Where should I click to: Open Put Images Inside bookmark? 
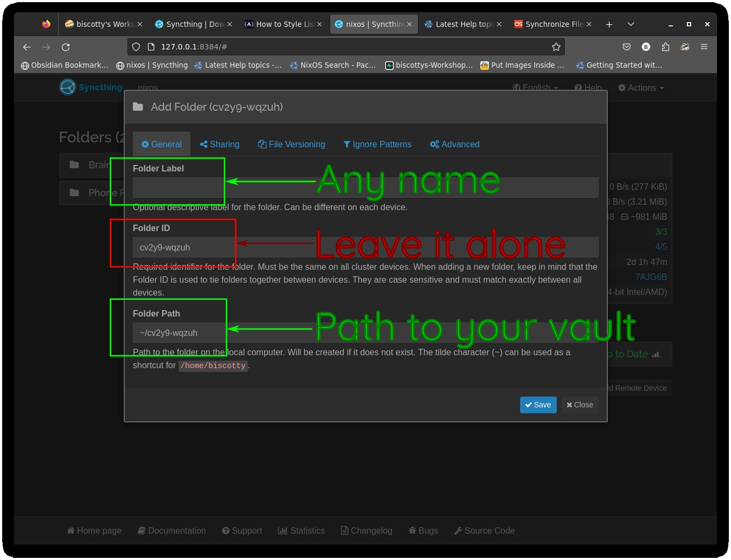point(522,65)
